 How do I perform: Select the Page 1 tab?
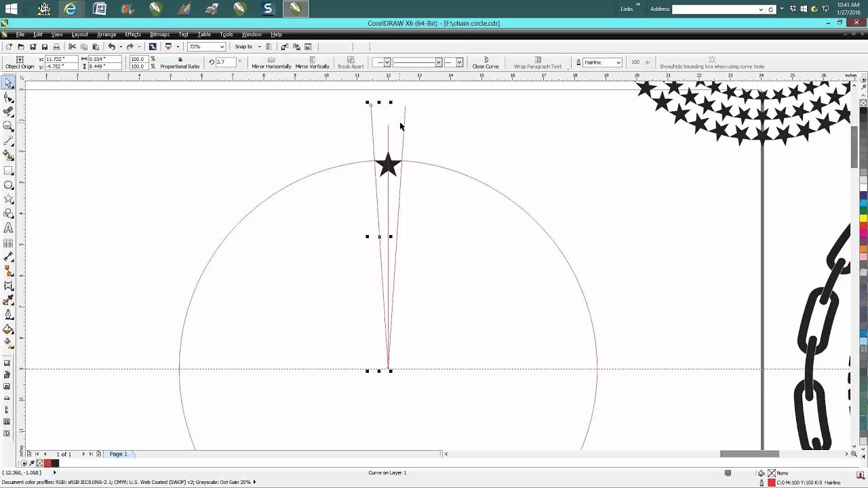[x=118, y=454]
